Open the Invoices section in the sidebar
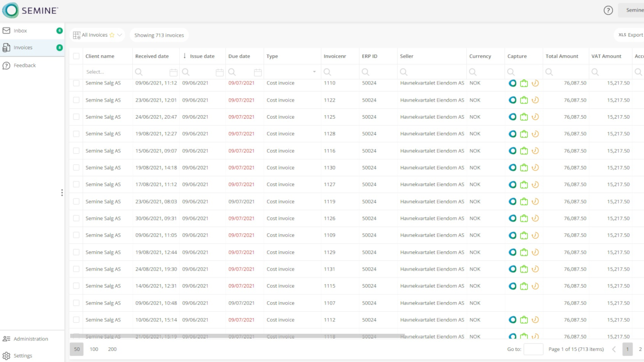The height and width of the screenshot is (362, 644). click(x=32, y=48)
